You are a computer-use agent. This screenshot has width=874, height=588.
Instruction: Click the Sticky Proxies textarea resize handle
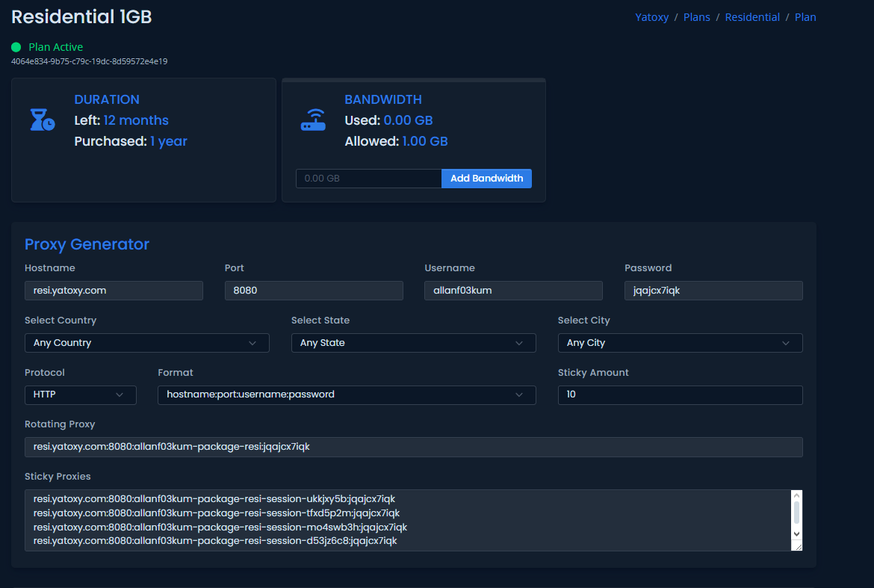[798, 546]
